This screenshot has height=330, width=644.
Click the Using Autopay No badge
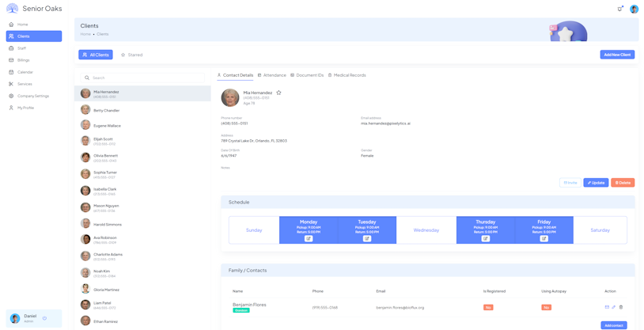[546, 307]
